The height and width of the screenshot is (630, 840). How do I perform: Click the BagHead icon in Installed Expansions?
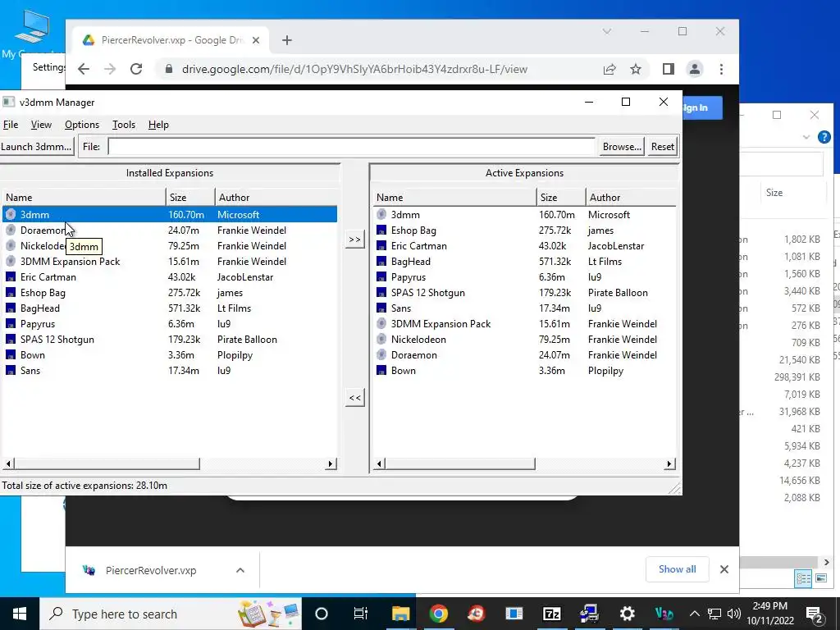click(10, 308)
